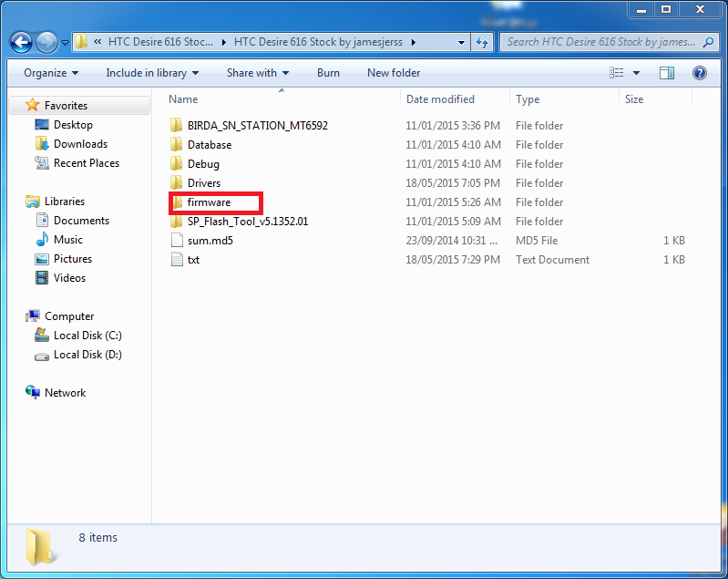Image resolution: width=728 pixels, height=579 pixels.
Task: Click Libraries in the navigation pane
Action: pyautogui.click(x=65, y=202)
